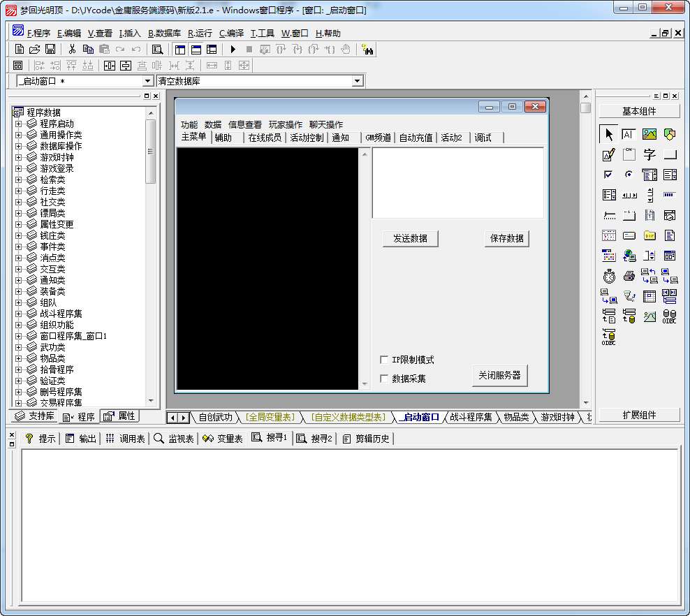Click the program tree vertical scrollbar thumb

coord(150,151)
